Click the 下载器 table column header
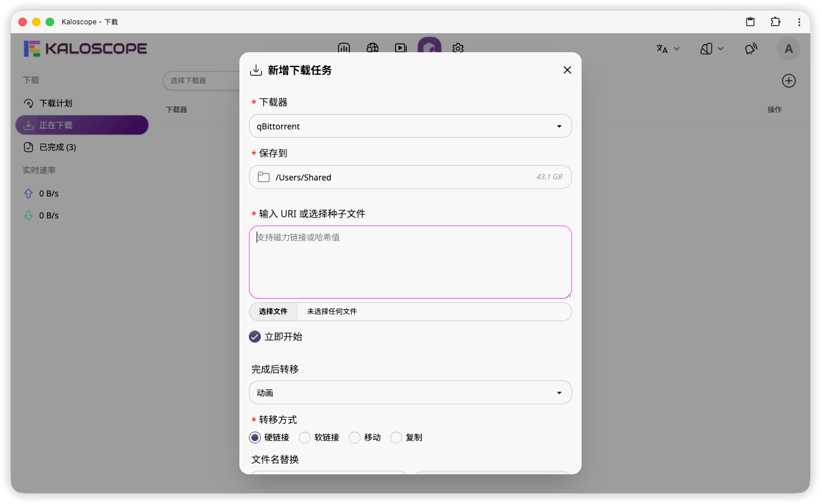 point(176,110)
